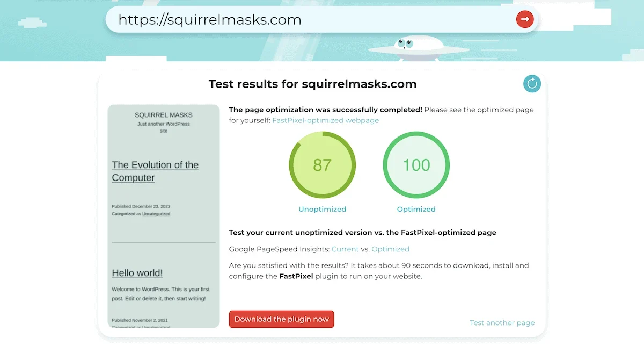Click Just another WordPress site tagline

164,127
